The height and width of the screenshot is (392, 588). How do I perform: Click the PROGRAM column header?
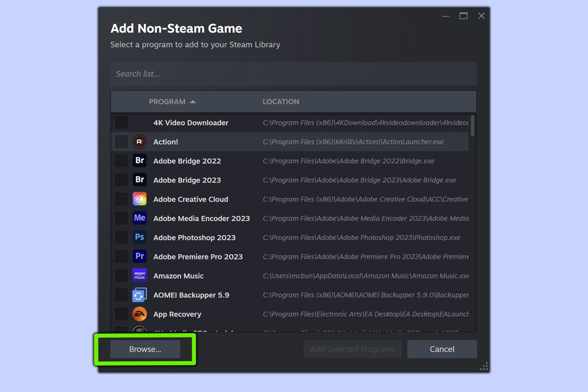click(x=168, y=101)
